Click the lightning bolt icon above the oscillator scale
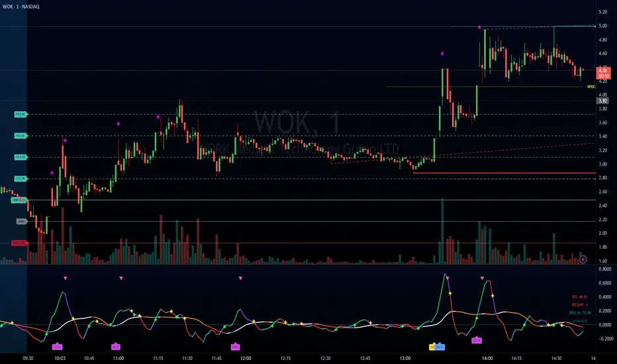 (583, 259)
